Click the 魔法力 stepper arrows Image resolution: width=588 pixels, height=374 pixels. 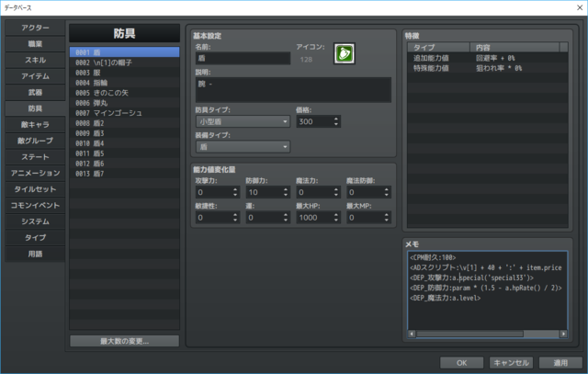pos(336,192)
